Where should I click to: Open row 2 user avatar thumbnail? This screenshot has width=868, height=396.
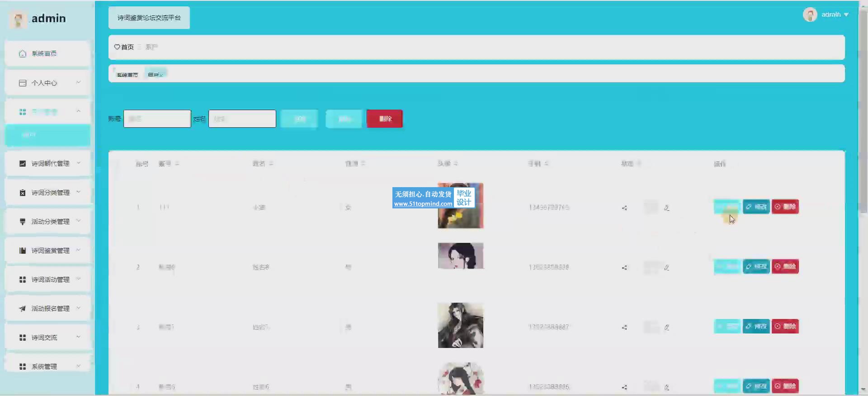[461, 256]
